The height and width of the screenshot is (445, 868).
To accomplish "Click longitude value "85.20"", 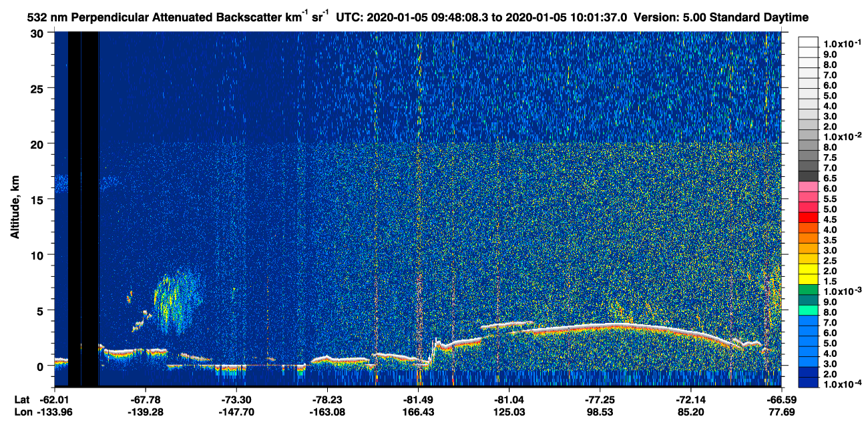I will click(x=690, y=412).
